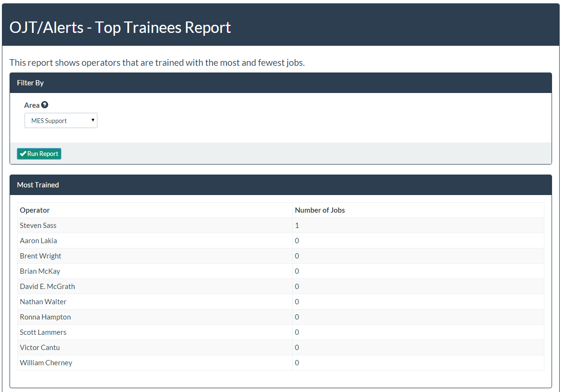The width and height of the screenshot is (563, 392).
Task: Click the OJT/Alerts Top Trainees Report title
Action: [120, 28]
